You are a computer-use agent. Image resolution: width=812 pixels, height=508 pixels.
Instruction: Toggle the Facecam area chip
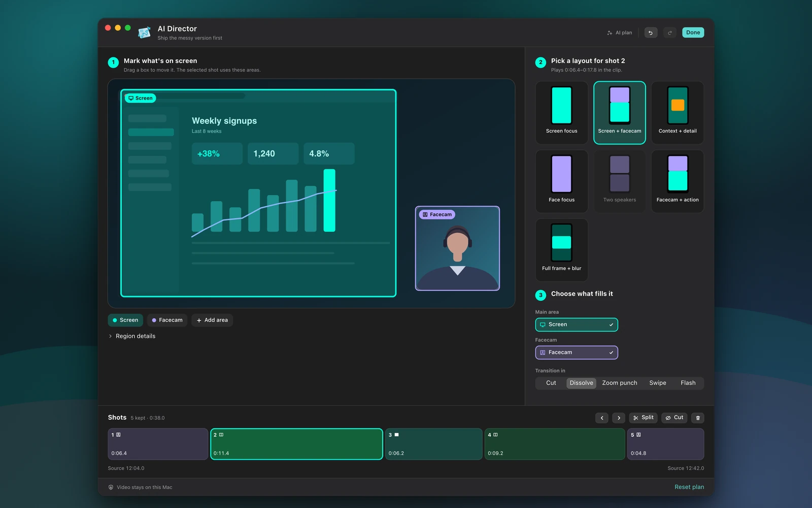click(x=167, y=320)
